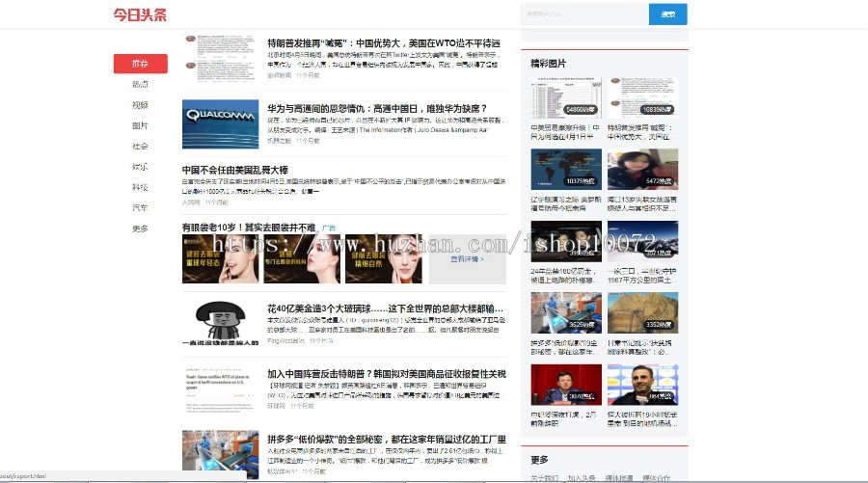Open the 社会 channel

click(140, 147)
